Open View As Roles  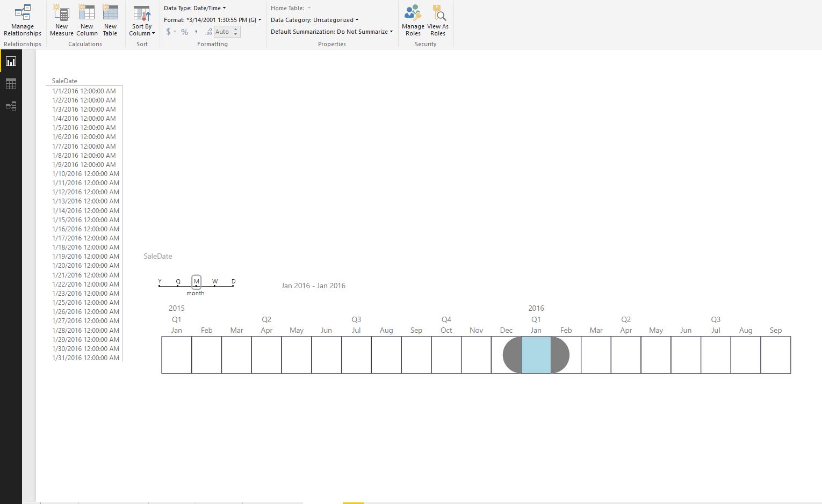(438, 20)
